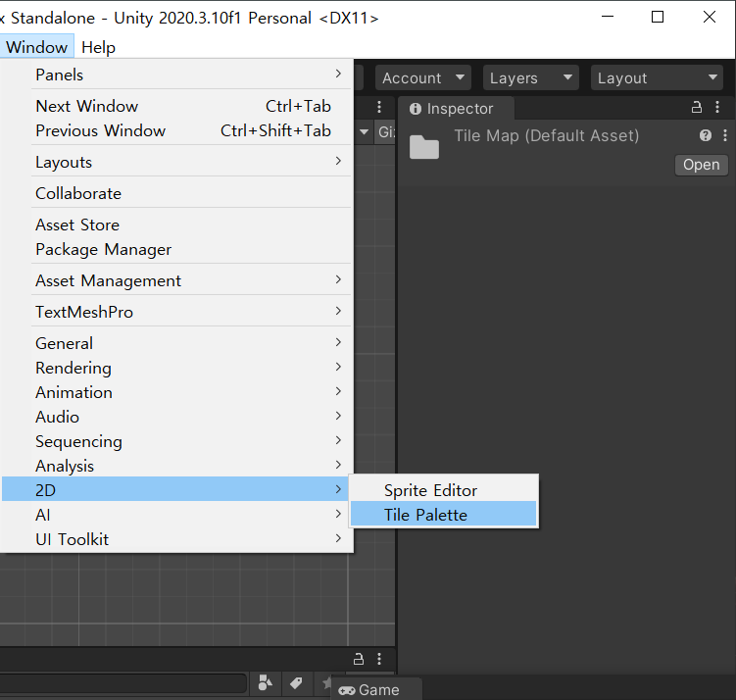Open Package Manager from menu
The height and width of the screenshot is (700, 736).
coord(176,249)
